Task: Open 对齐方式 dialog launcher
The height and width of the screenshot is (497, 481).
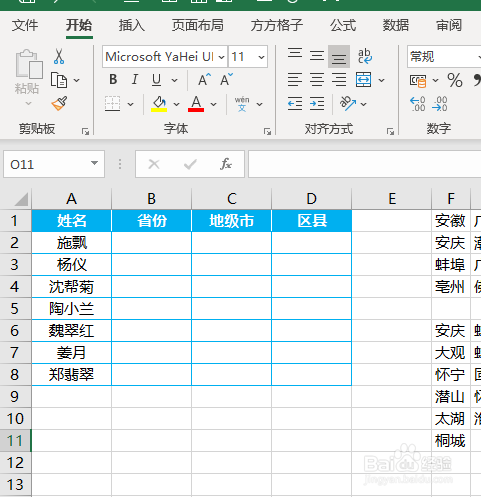Action: tap(390, 131)
